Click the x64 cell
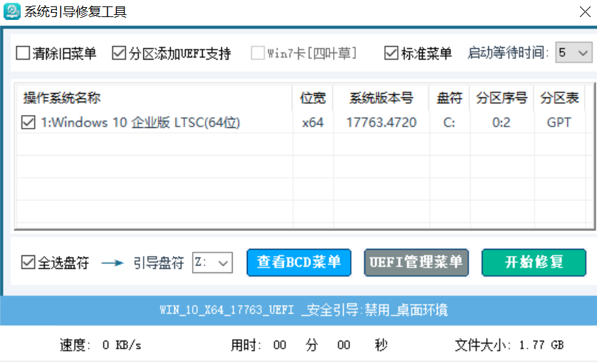The image size is (597, 364). click(313, 122)
